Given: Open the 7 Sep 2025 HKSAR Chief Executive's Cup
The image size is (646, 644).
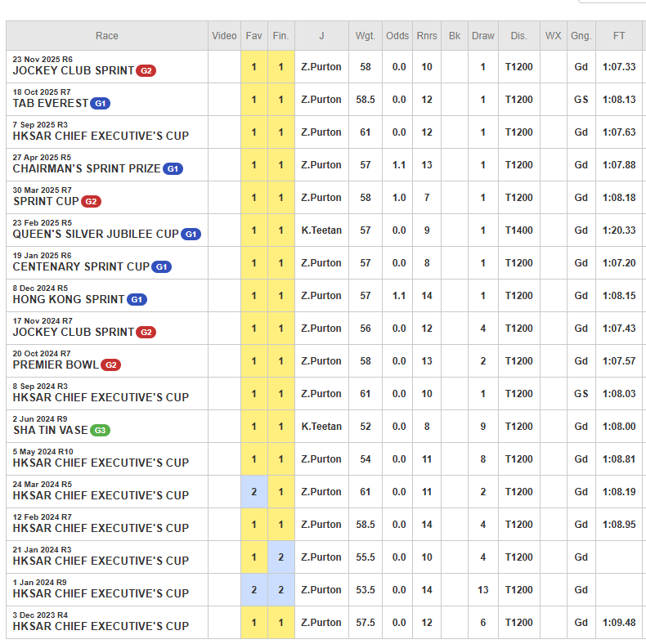Looking at the screenshot, I should coord(101,136).
